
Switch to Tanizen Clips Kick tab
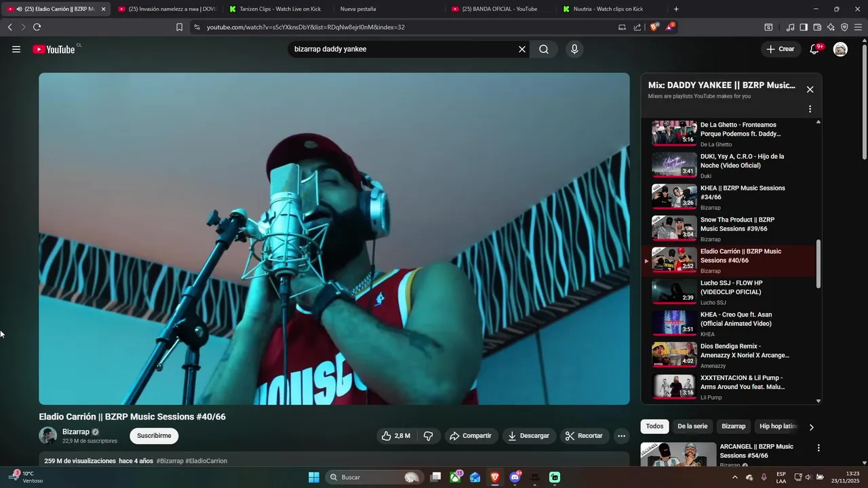pos(275,9)
